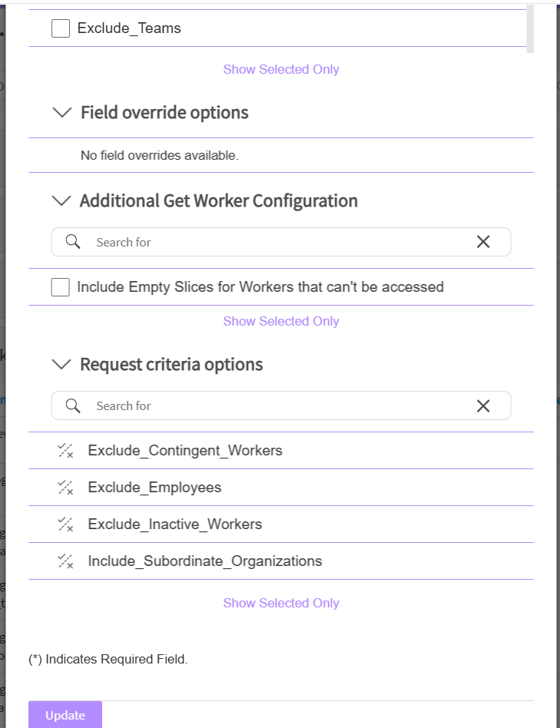Image resolution: width=560 pixels, height=728 pixels.
Task: Clear the Request criteria options search
Action: coord(483,405)
